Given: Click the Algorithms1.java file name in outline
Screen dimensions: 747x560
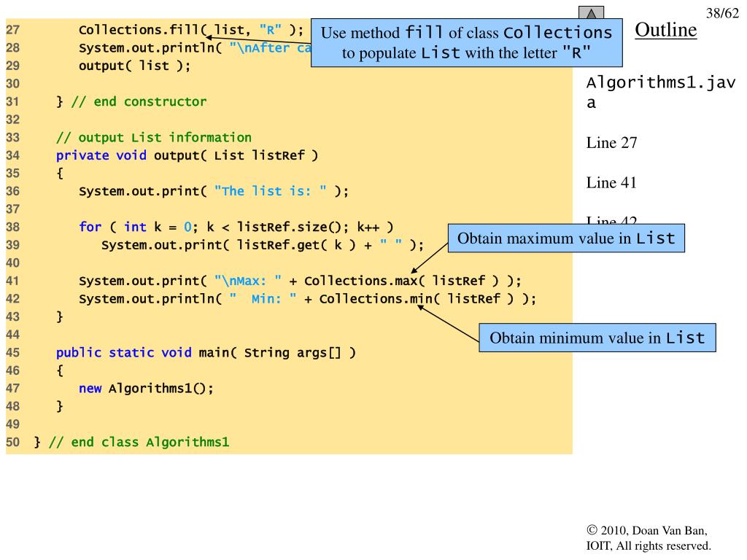Looking at the screenshot, I should [x=661, y=93].
